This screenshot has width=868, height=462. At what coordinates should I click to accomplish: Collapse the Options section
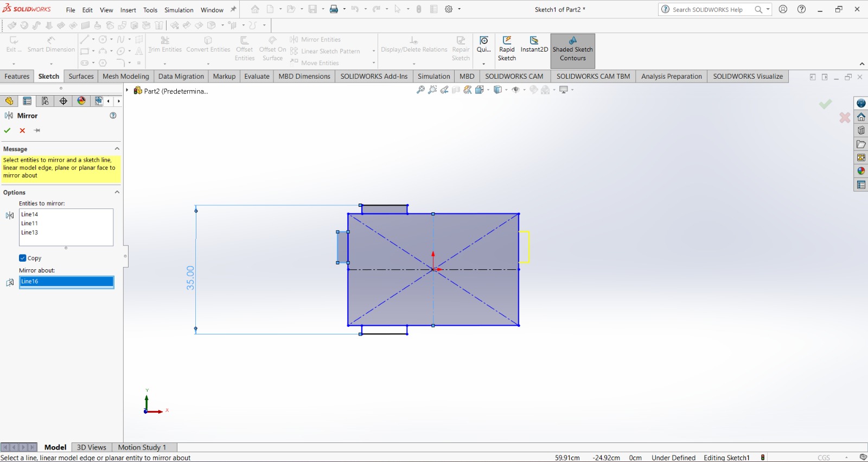tap(117, 192)
